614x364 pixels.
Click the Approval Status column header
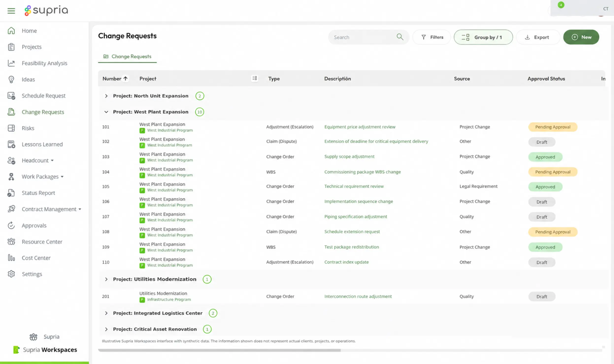coord(546,79)
